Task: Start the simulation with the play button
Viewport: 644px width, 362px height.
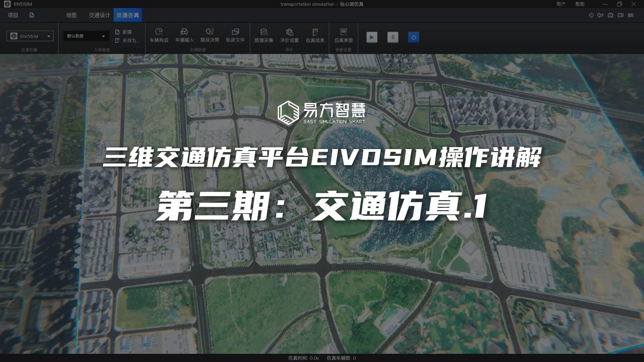Action: [372, 37]
